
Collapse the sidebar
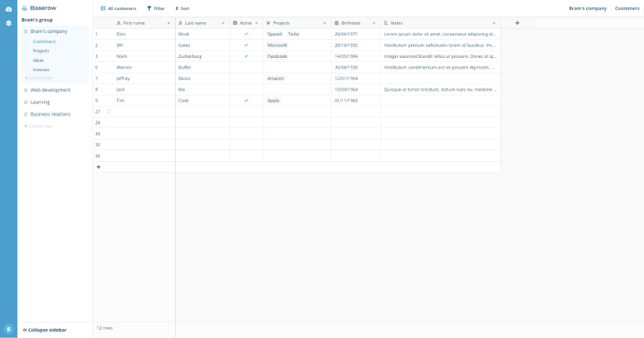point(45,330)
